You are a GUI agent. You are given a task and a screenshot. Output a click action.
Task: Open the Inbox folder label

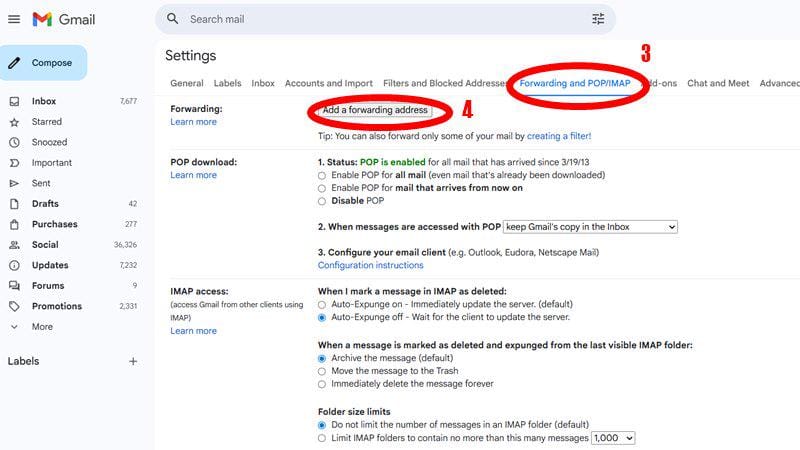click(44, 102)
